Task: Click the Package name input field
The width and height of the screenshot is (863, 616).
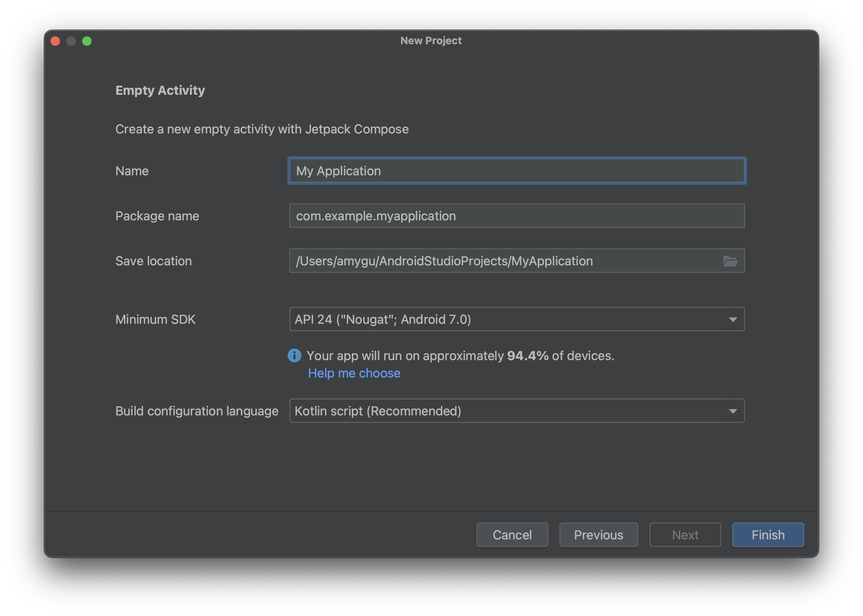Action: coord(516,215)
